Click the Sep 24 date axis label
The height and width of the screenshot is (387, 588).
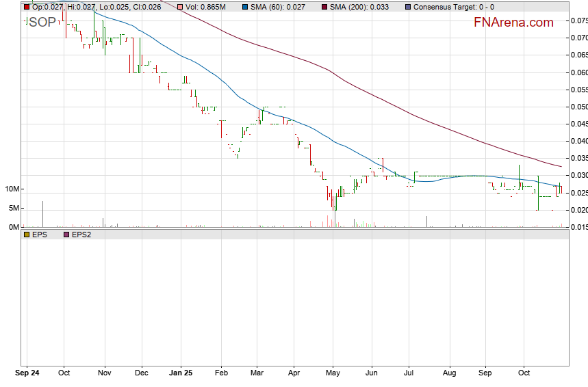(x=26, y=374)
